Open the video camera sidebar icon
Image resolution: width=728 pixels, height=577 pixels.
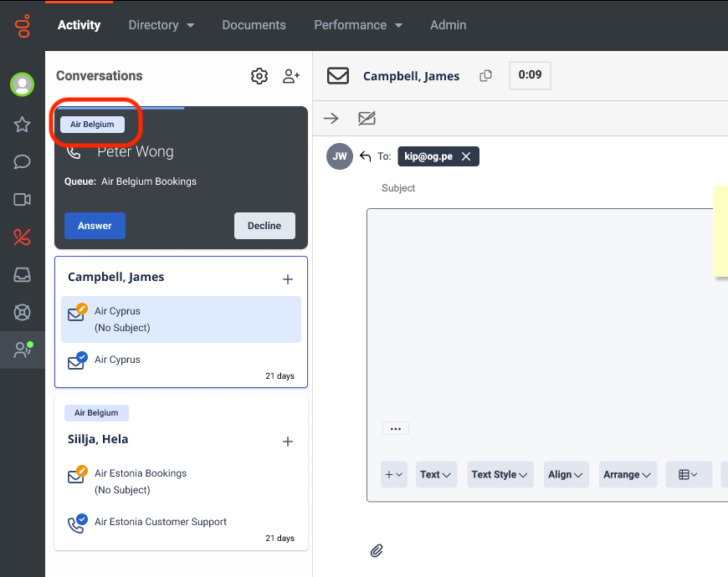coord(22,200)
